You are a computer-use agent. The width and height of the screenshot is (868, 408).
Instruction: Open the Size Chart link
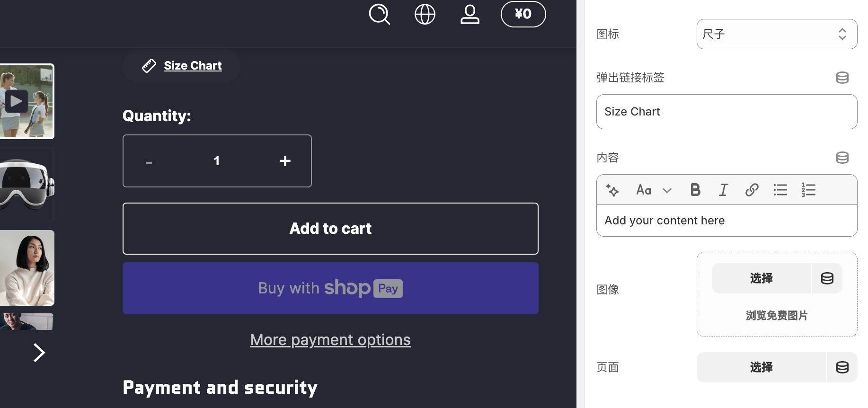point(193,66)
